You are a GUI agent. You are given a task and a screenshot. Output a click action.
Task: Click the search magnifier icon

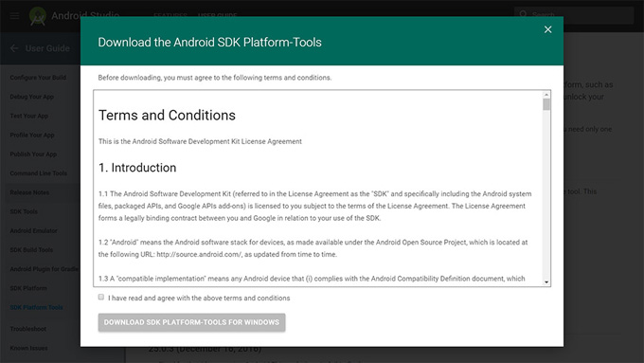point(523,14)
